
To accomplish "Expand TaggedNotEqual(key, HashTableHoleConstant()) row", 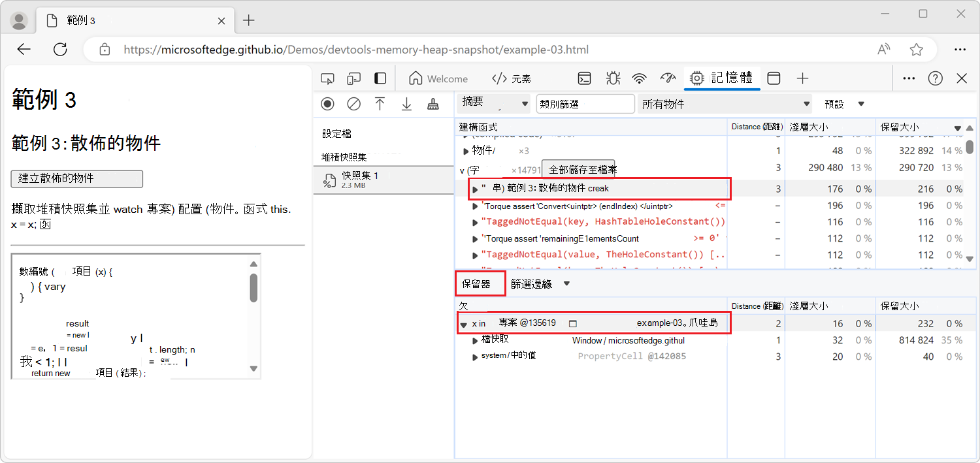I will tap(475, 222).
